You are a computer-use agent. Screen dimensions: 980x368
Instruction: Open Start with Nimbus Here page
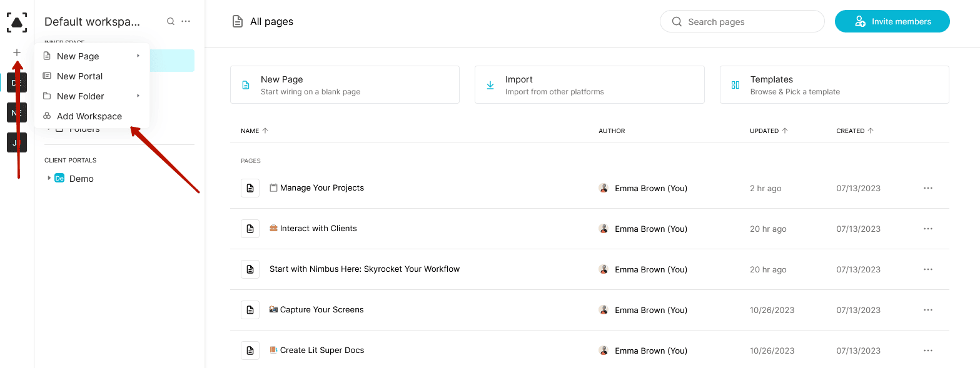tap(364, 269)
